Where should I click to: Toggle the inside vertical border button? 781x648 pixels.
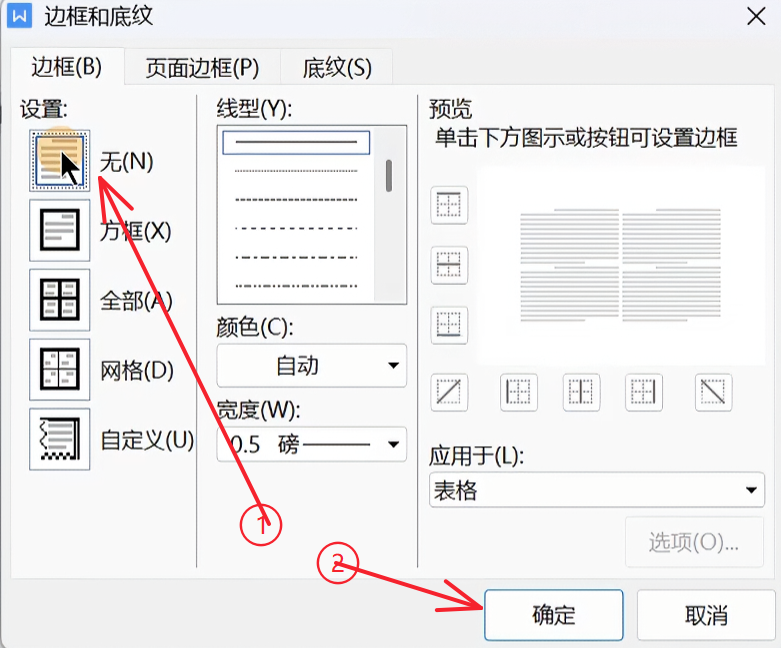coord(581,392)
